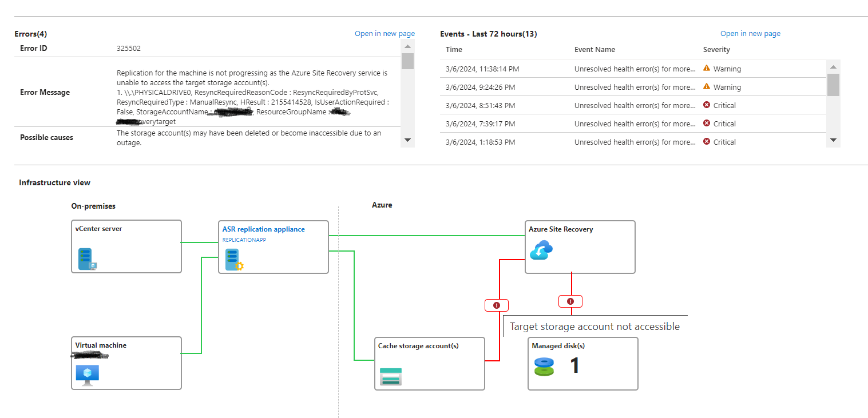
Task: Click the Target storage account not accessible message
Action: (x=594, y=326)
